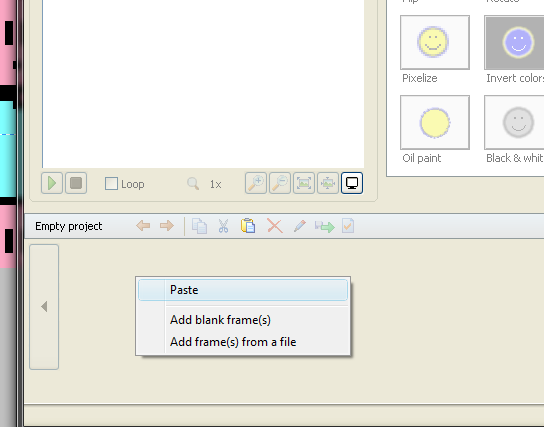
Task: Click the pencil edit frame icon
Action: pos(300,226)
